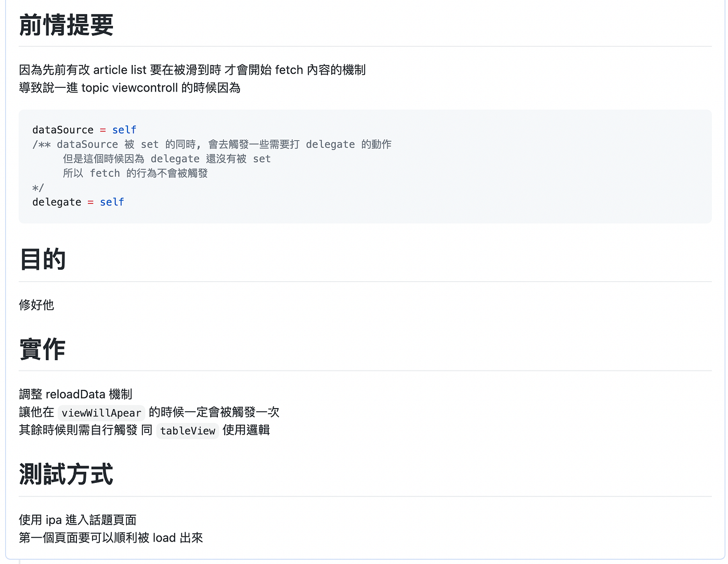Click the inline code tableView
The image size is (728, 564).
(188, 430)
